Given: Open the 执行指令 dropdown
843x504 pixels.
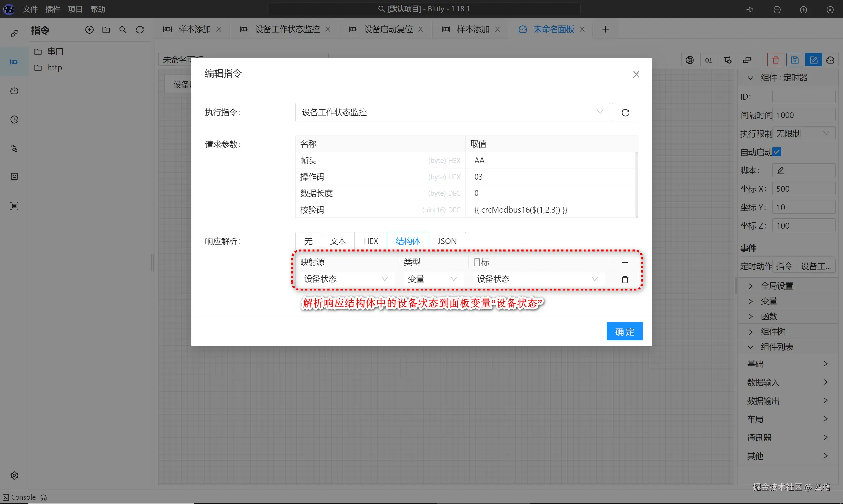Looking at the screenshot, I should coord(452,113).
